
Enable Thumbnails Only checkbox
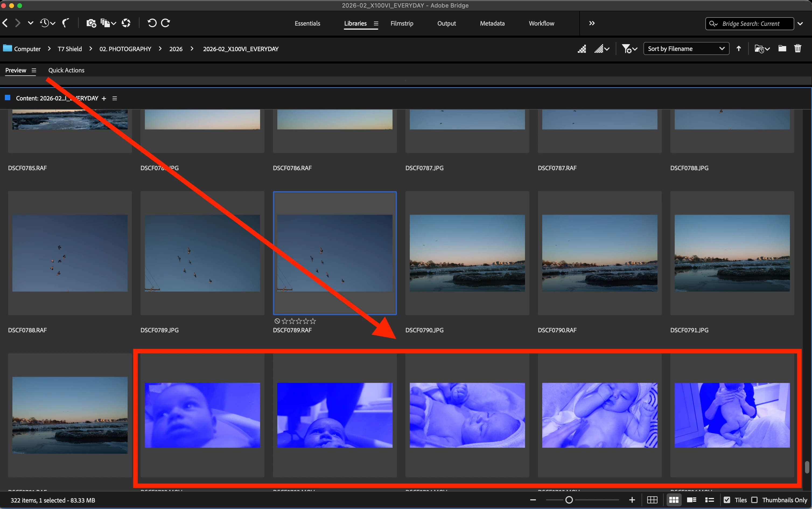click(754, 500)
